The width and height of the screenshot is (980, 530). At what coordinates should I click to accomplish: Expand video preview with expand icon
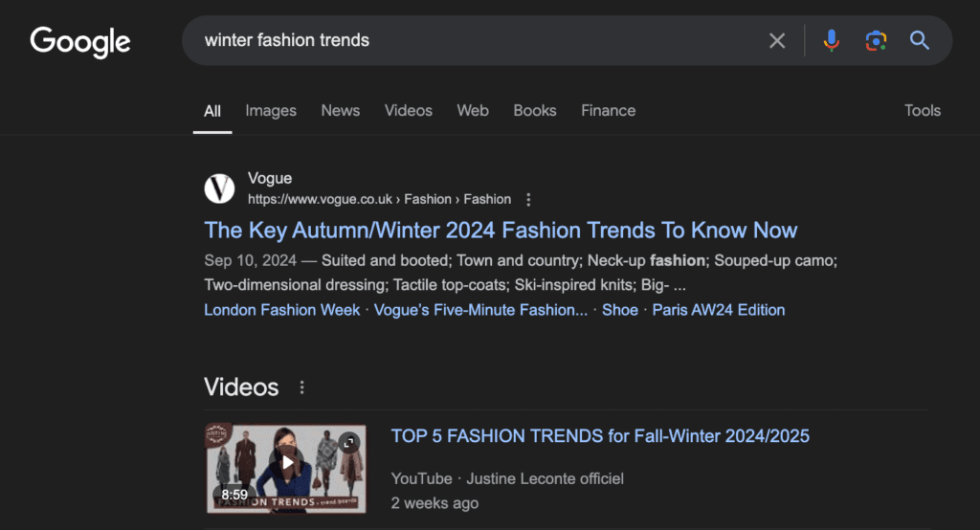coord(348,443)
